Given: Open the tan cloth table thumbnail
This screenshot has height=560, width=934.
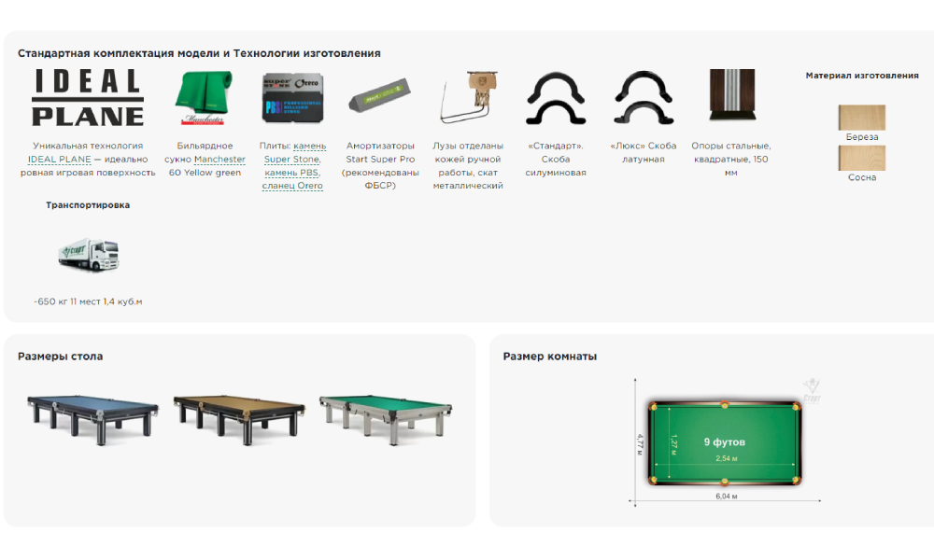Looking at the screenshot, I should (x=240, y=417).
